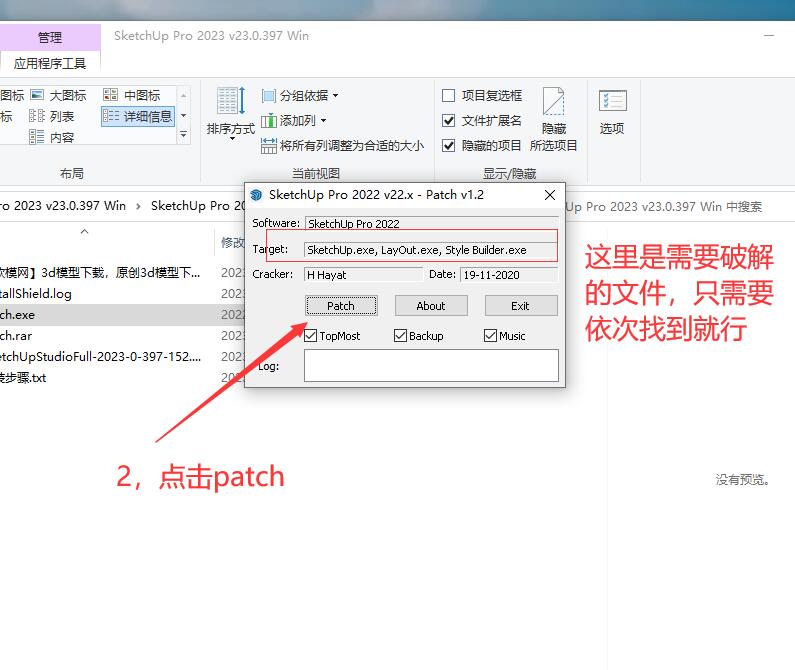Click the 修改 date column header
The height and width of the screenshot is (670, 795).
(x=232, y=242)
